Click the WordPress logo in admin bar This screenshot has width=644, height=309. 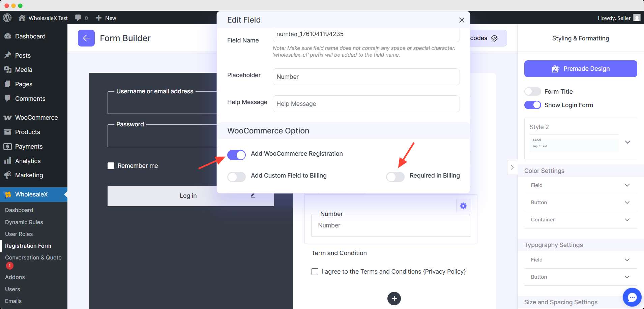pos(7,18)
